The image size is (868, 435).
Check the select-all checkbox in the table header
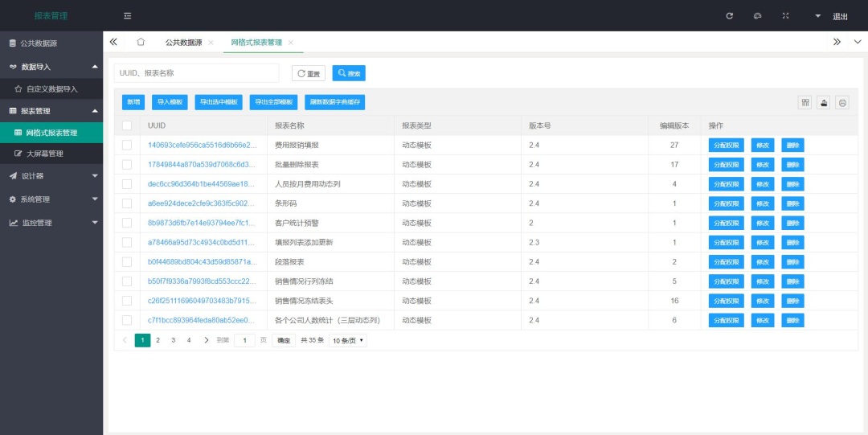click(x=127, y=125)
